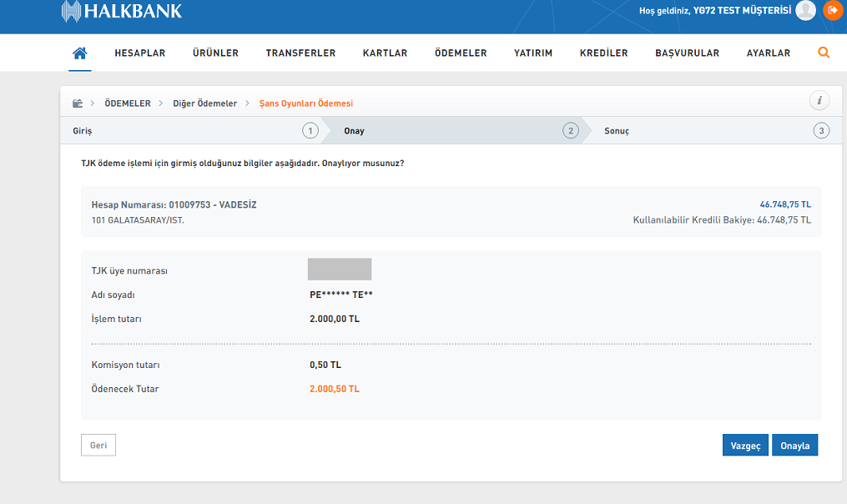
Task: Click the masked name PE****** TE**
Action: tap(340, 295)
